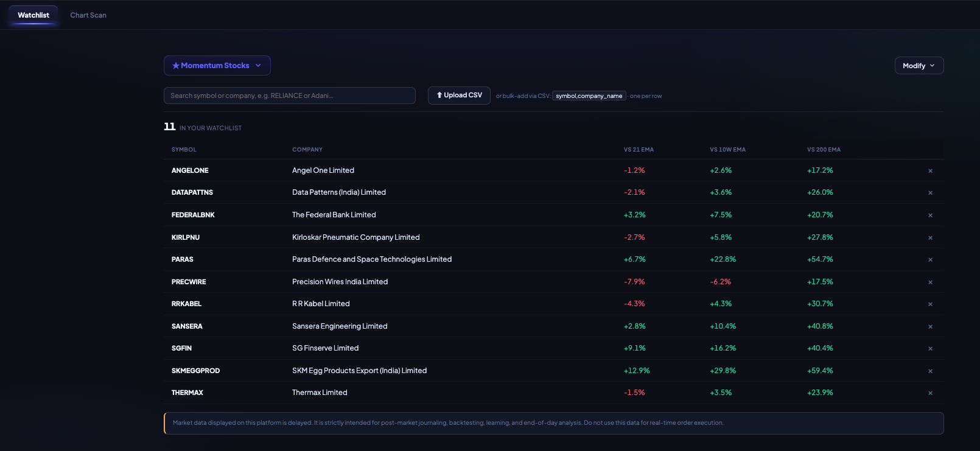The image size is (980, 451).
Task: Delete FEDERALBNK using its x icon
Action: tap(930, 215)
